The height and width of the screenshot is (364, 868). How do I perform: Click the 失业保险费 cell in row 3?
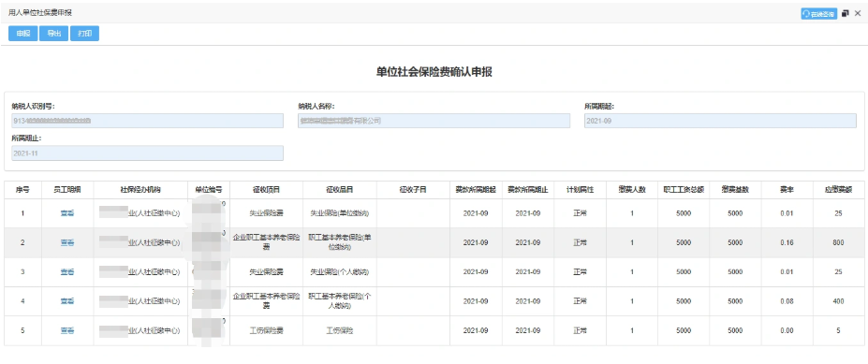point(266,271)
